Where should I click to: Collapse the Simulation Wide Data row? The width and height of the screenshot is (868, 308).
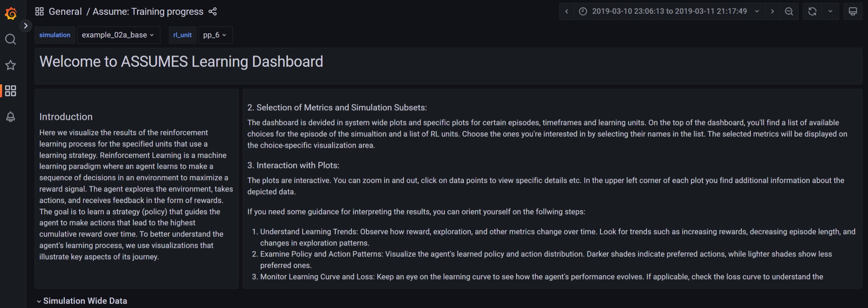point(82,301)
